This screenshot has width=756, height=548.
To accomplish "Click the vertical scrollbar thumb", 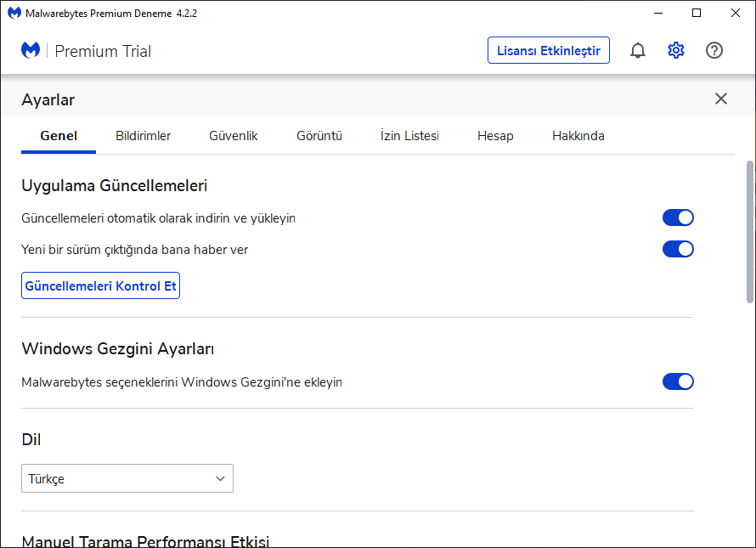I will [x=750, y=232].
